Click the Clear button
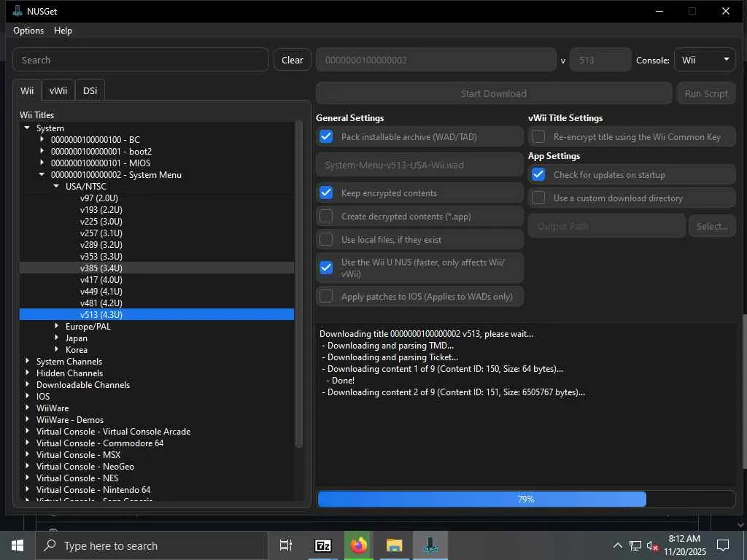Viewport: 747px width, 560px height. point(292,60)
